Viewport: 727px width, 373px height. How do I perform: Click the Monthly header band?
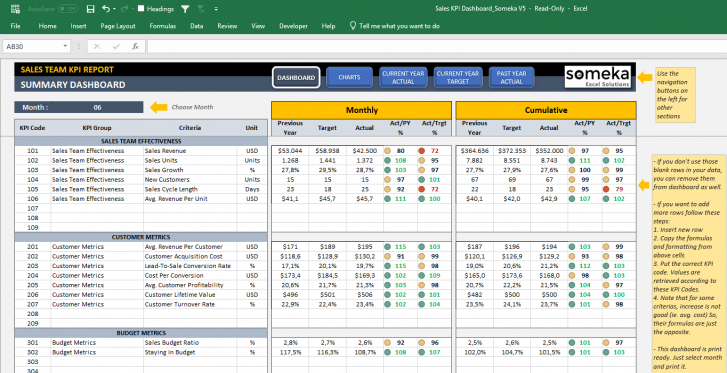(x=361, y=110)
